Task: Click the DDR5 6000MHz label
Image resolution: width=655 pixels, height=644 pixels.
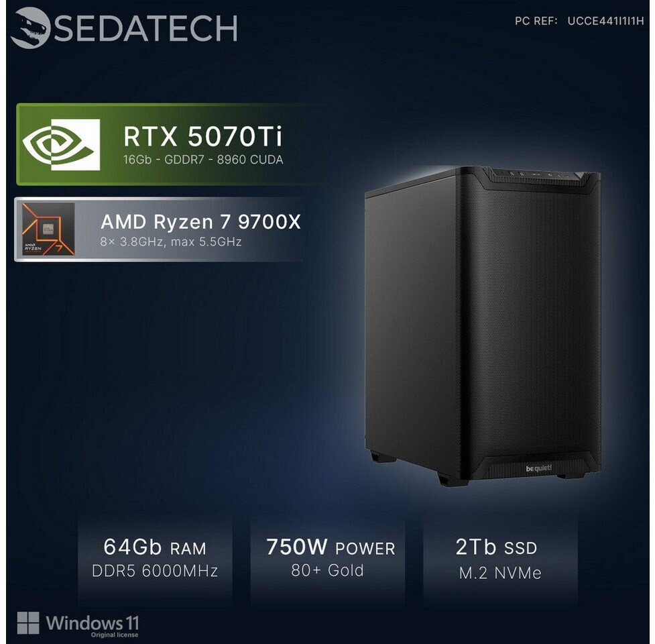Action: [155, 572]
